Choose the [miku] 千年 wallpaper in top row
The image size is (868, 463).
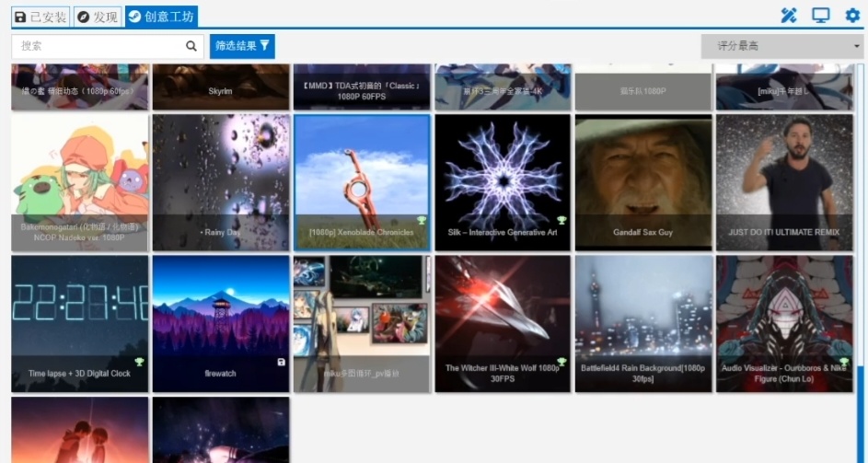point(784,87)
